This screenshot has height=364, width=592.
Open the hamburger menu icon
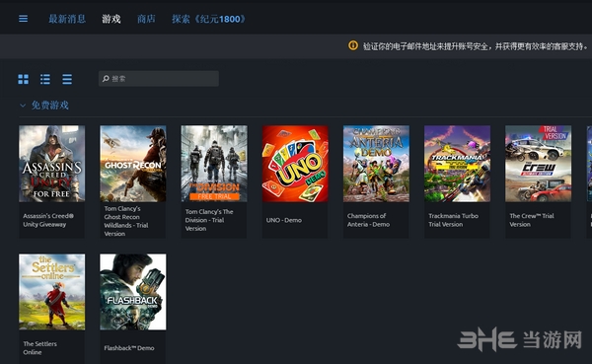pyautogui.click(x=23, y=19)
